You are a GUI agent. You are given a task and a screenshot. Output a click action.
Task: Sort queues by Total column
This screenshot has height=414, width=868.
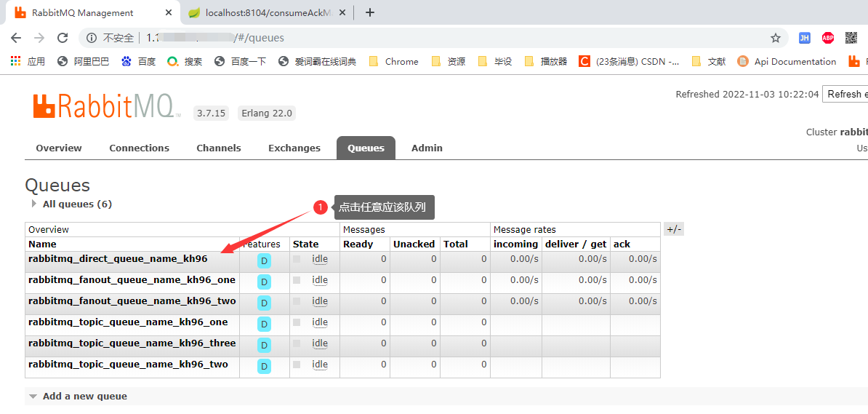tap(455, 244)
